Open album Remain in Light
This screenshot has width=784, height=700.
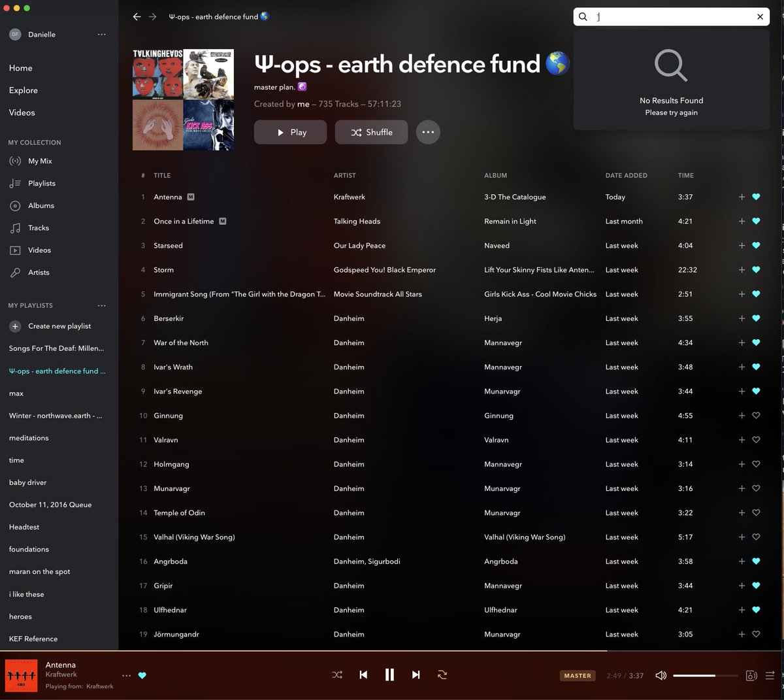(x=510, y=221)
